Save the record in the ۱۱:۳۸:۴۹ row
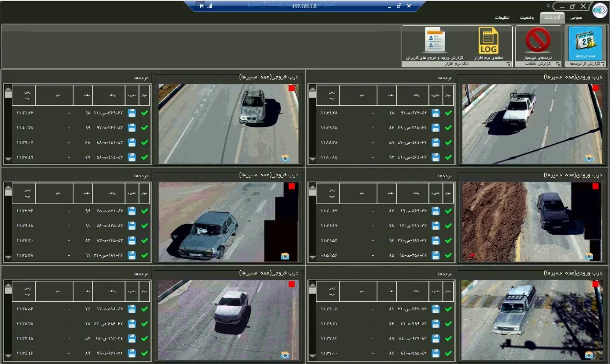 click(132, 157)
